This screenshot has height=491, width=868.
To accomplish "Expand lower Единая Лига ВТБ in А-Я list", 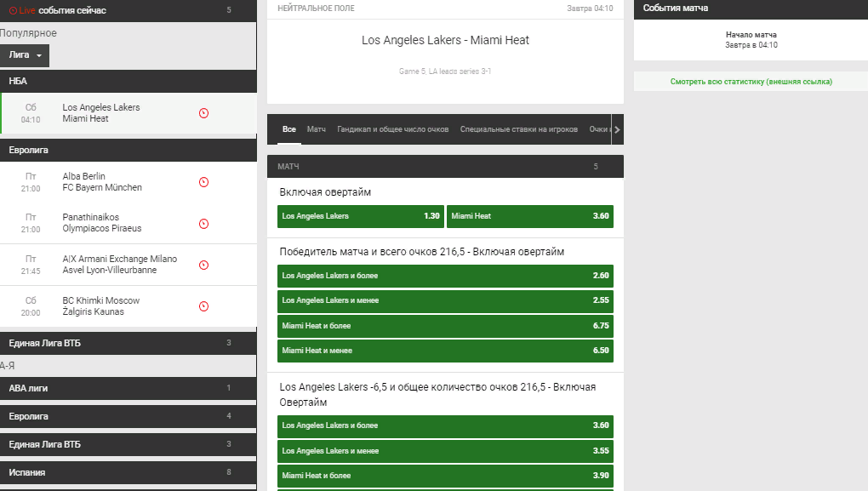I will pyautogui.click(x=128, y=444).
